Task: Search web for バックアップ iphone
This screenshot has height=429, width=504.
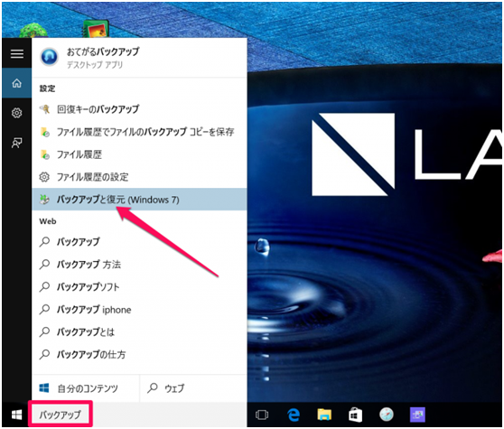Action: [139, 310]
